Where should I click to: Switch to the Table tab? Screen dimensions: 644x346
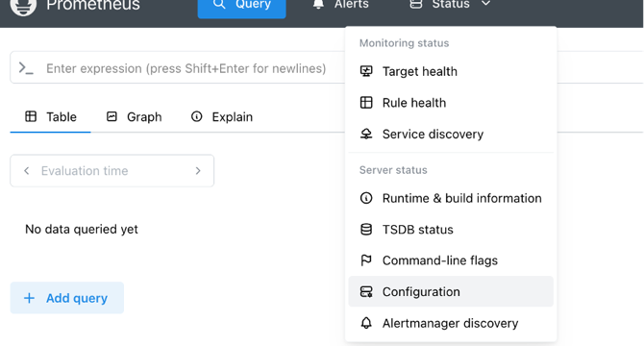pos(51,117)
